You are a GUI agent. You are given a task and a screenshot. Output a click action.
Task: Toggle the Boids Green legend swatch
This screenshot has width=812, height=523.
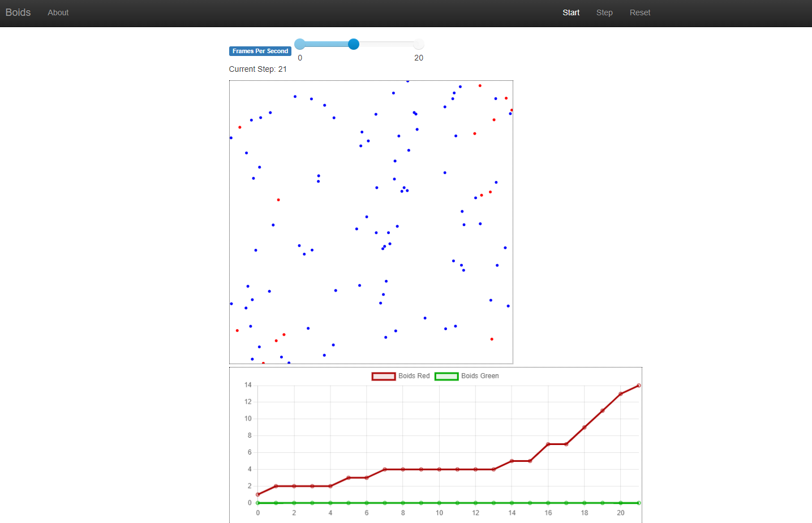(x=446, y=376)
